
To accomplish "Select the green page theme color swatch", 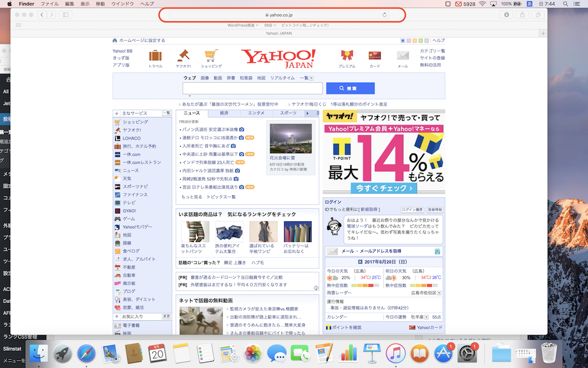I will [421, 41].
